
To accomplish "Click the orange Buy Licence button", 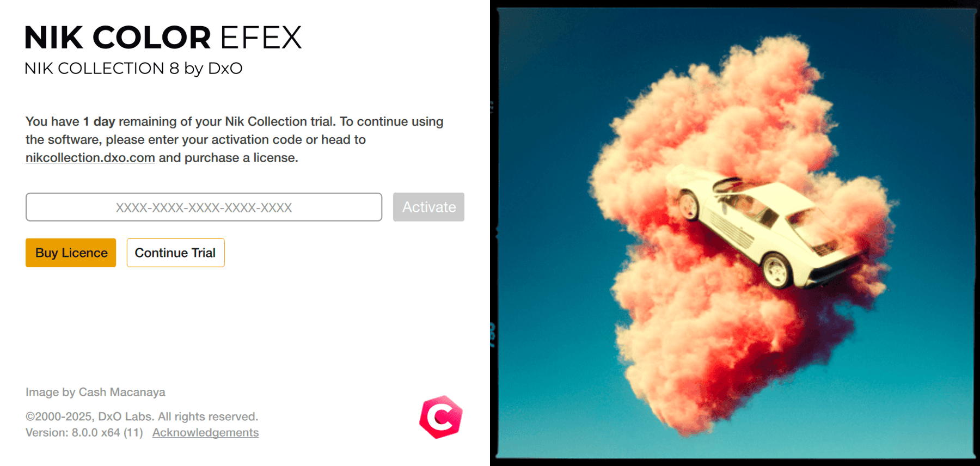I will point(71,253).
